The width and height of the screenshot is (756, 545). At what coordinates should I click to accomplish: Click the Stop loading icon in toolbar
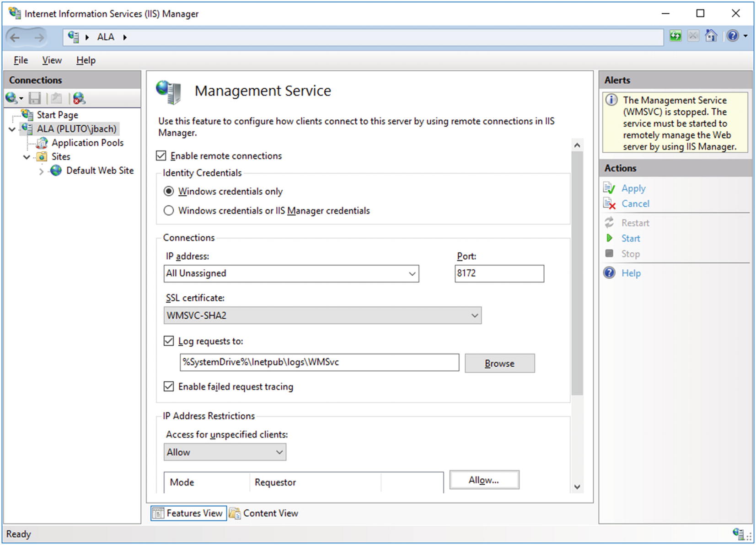[x=693, y=36]
